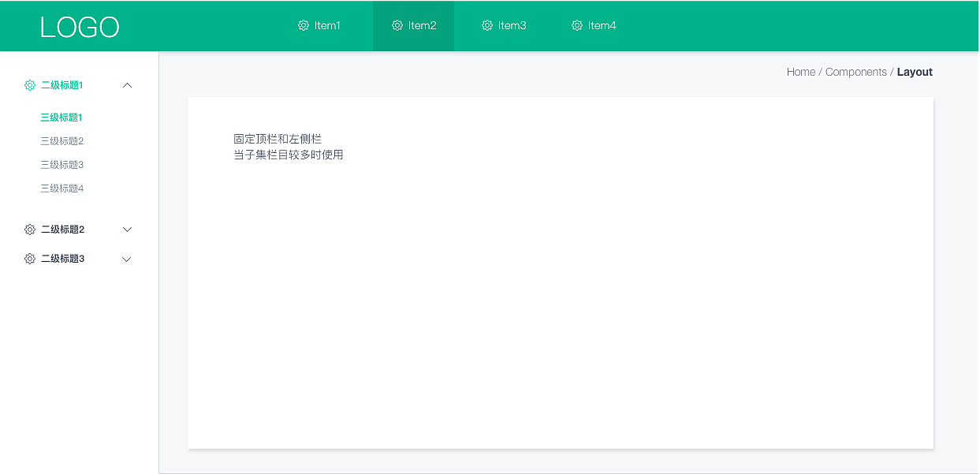Click the active 三级标题1 item
This screenshot has width=980, height=474.
(61, 117)
